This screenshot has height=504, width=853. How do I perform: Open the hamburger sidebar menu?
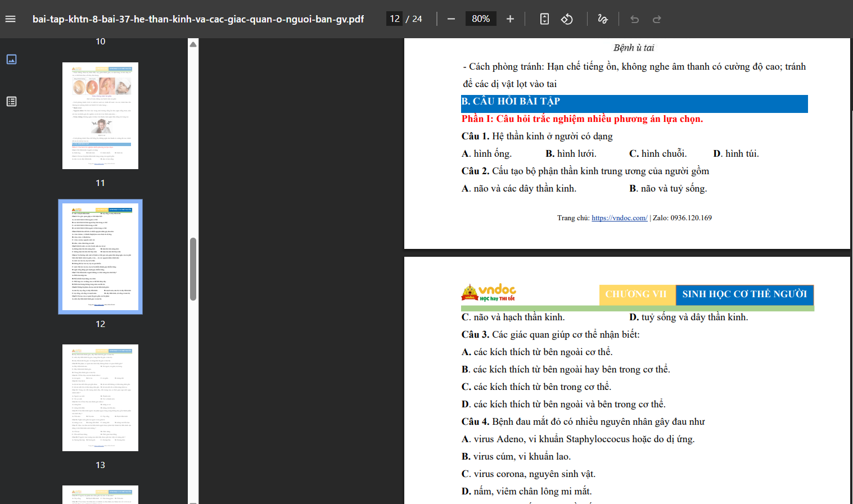tap(10, 19)
